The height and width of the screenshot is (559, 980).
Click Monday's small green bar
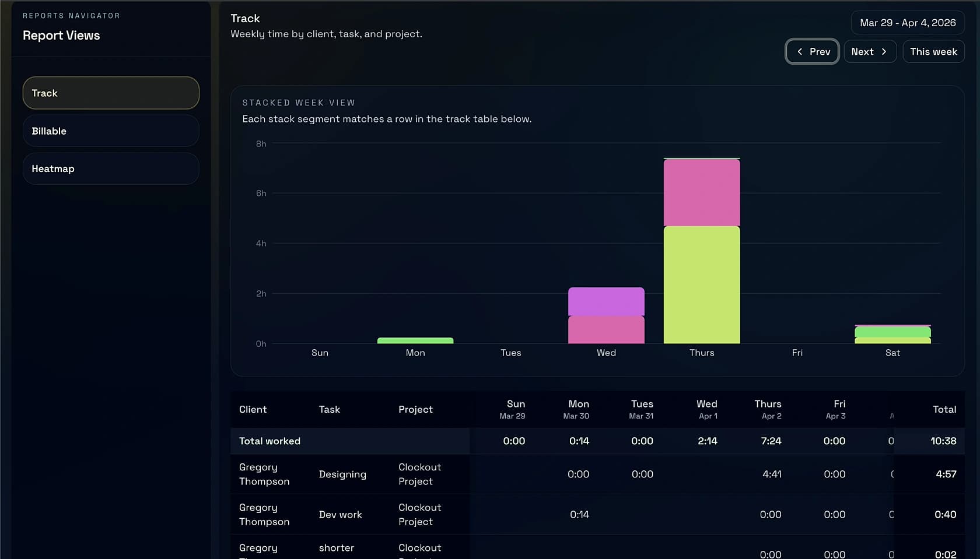click(x=415, y=341)
